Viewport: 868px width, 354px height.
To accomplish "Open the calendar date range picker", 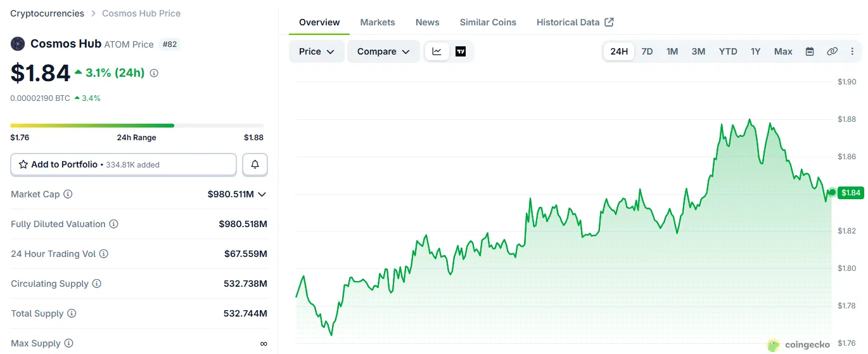I will [x=809, y=51].
